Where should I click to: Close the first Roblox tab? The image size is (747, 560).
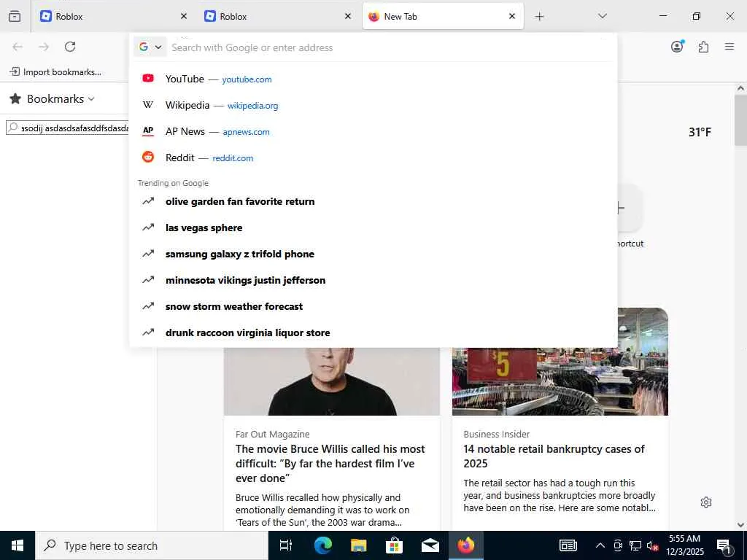(x=184, y=16)
